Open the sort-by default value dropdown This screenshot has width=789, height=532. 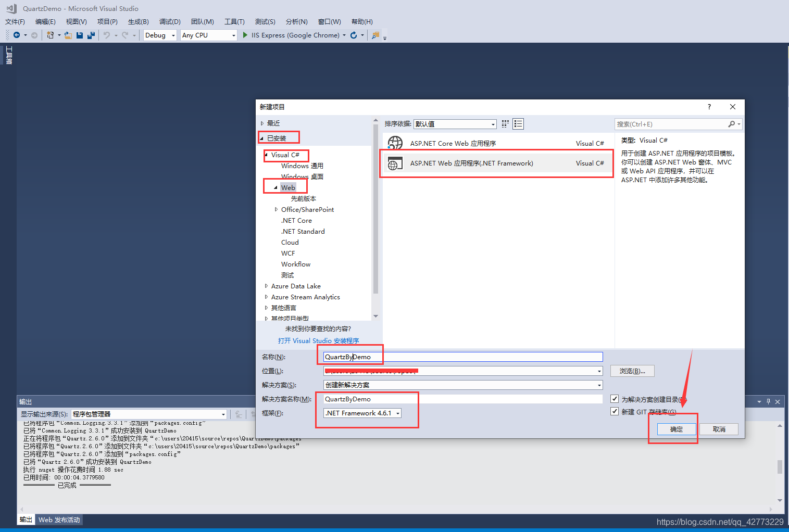coord(455,124)
